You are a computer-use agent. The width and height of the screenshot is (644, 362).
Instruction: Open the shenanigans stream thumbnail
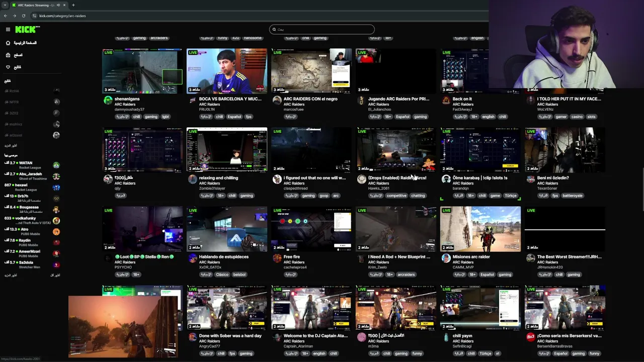click(x=142, y=71)
